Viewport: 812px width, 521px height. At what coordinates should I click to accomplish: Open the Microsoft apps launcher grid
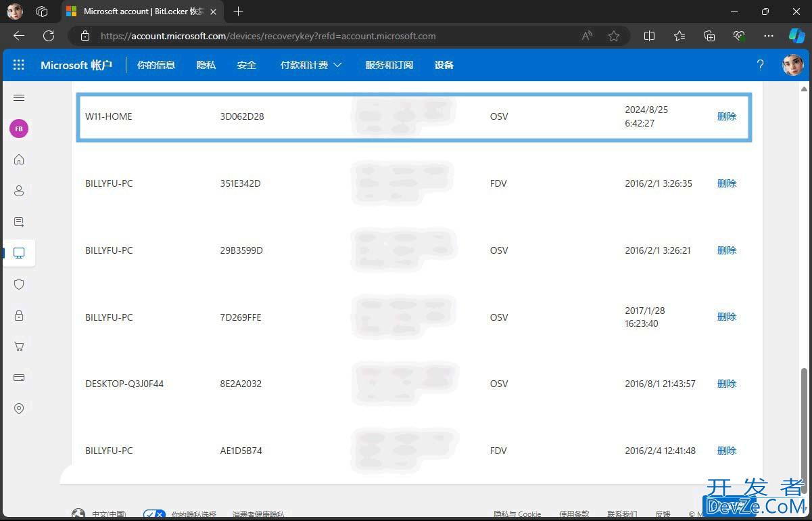(19, 65)
